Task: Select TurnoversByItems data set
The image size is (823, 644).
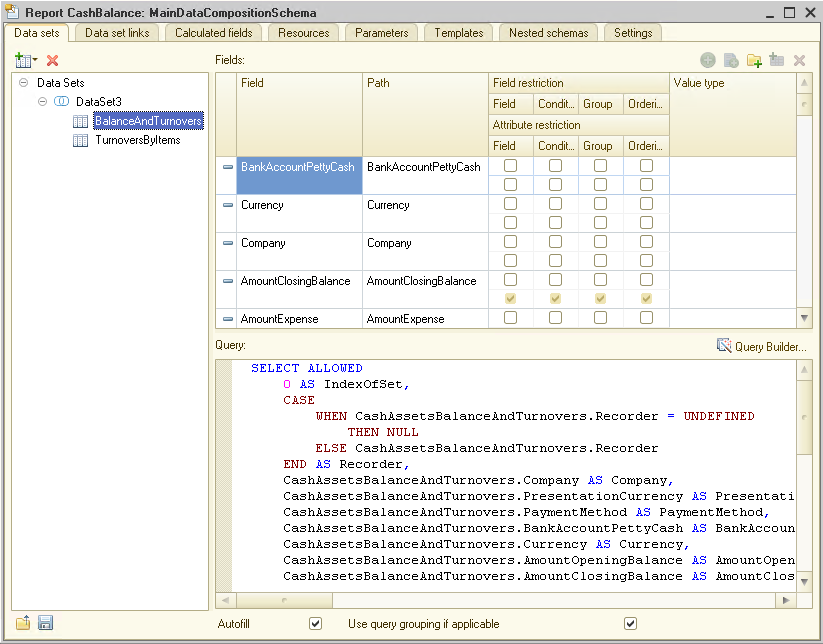Action: click(137, 141)
